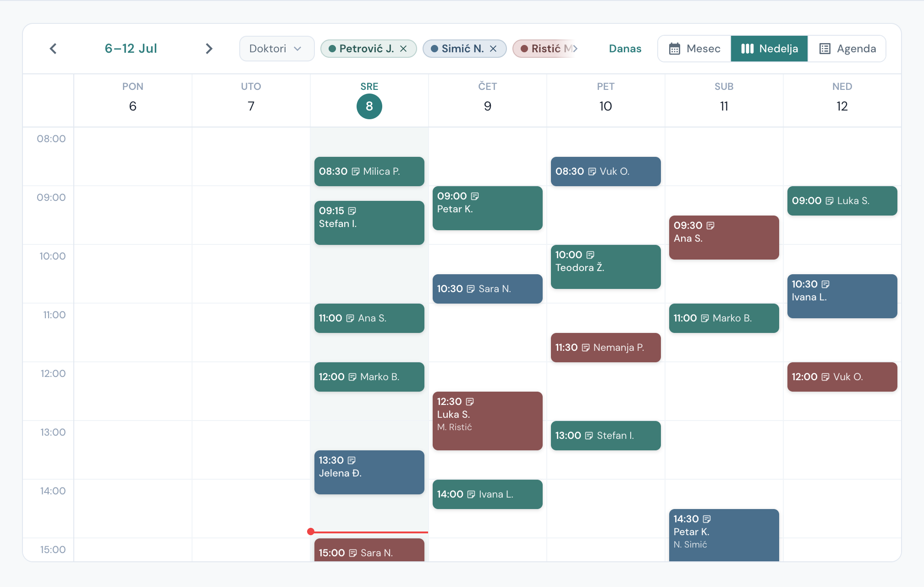This screenshot has width=924, height=587.
Task: Open note icon on 08:30 Vuk O. appointment
Action: tap(592, 172)
